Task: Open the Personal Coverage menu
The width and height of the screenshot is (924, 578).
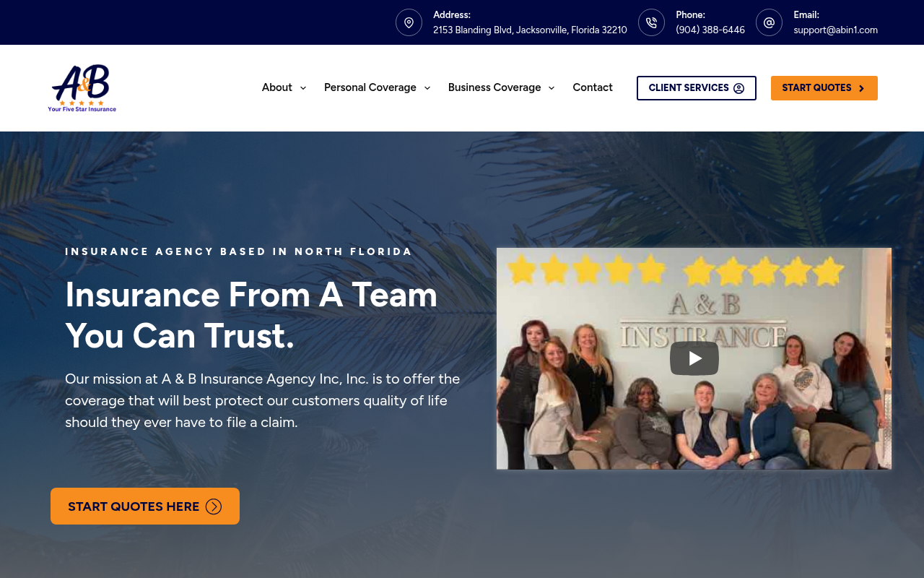Action: (370, 87)
